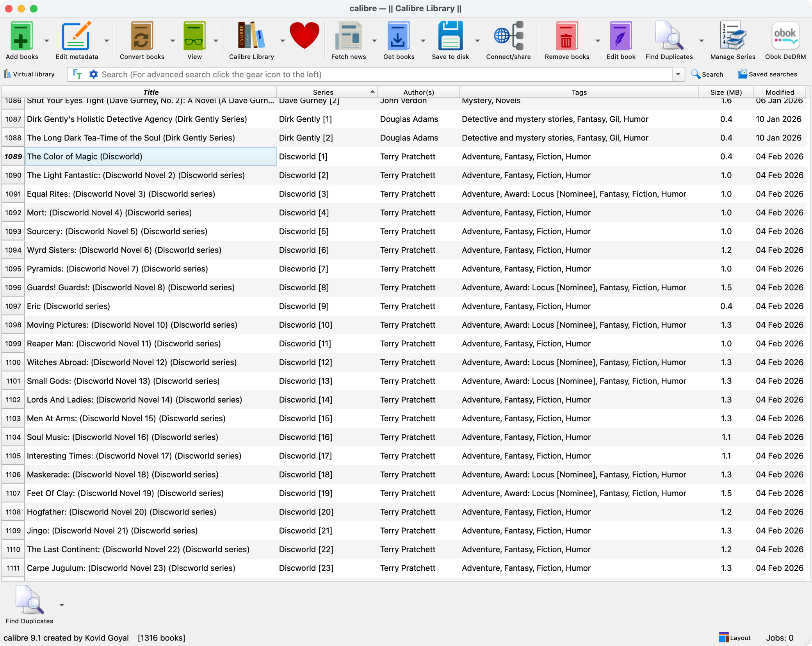Click the Saved searches button
The width and height of the screenshot is (812, 646).
(x=767, y=74)
